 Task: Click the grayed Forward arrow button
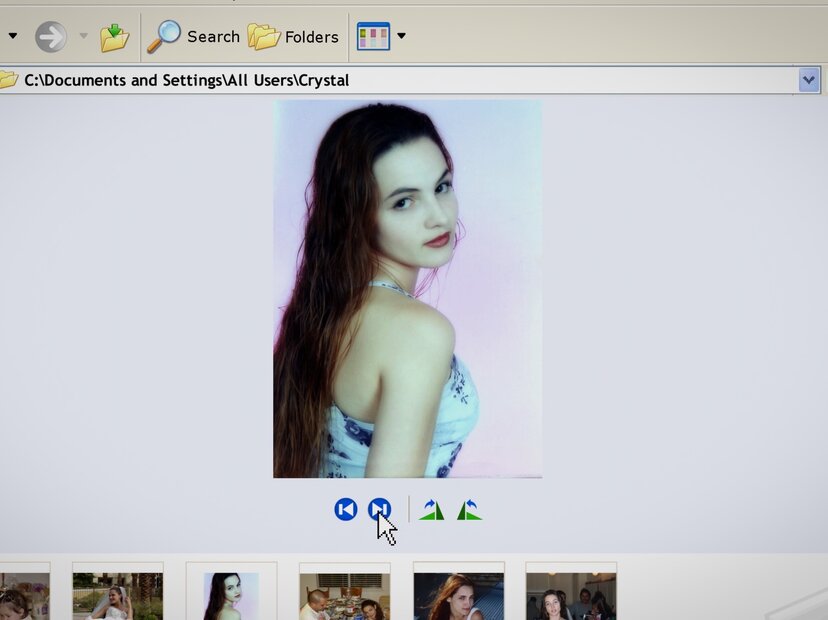click(x=50, y=37)
